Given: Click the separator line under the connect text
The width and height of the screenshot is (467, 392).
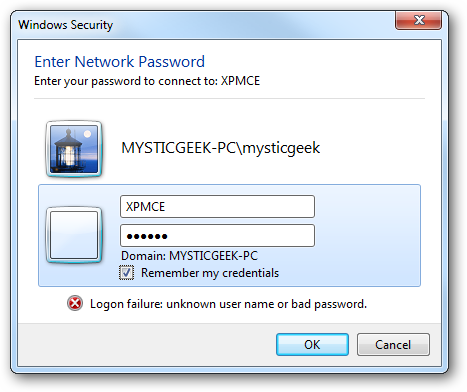Looking at the screenshot, I should pos(229,99).
